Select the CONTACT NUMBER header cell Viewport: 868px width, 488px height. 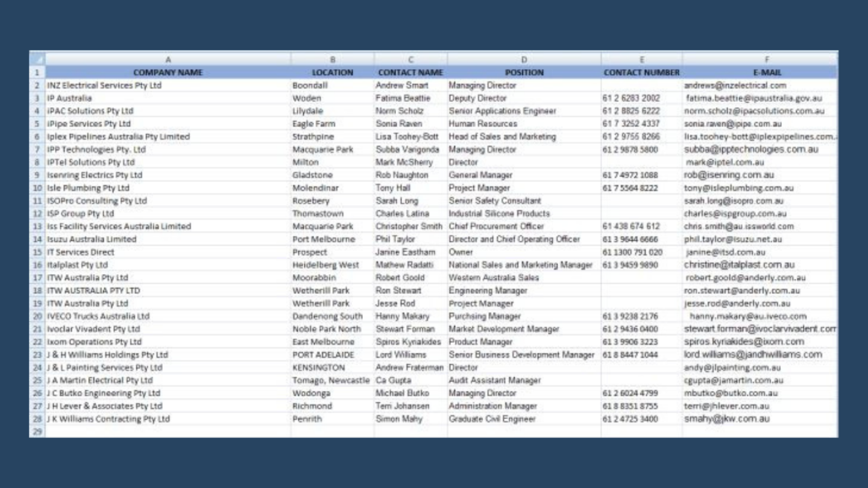click(641, 72)
